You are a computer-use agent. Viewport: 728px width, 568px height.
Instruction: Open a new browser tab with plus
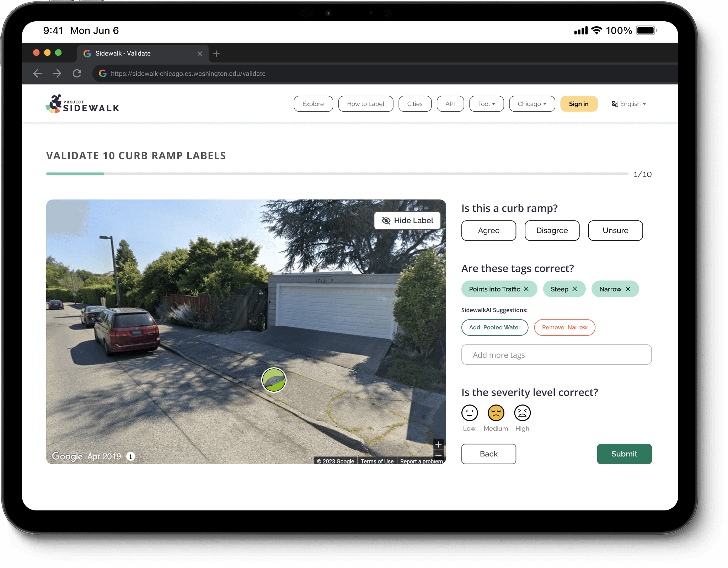tap(216, 54)
